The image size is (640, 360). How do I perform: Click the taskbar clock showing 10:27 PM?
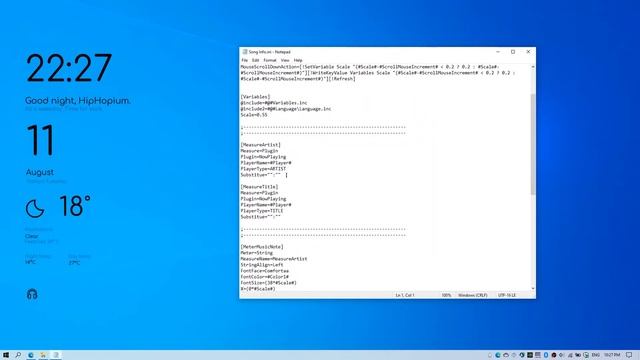coord(612,355)
